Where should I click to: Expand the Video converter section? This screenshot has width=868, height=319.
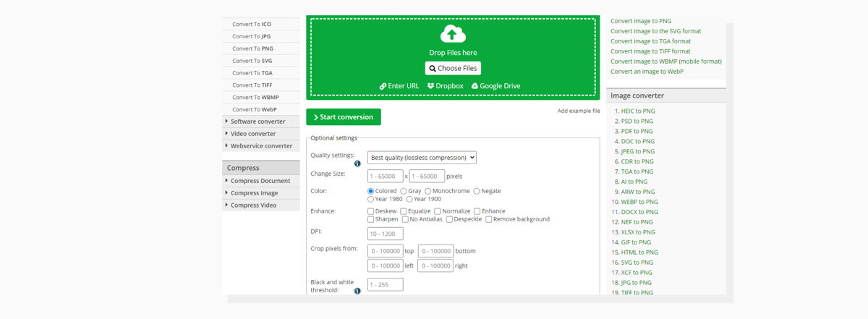coord(260,134)
